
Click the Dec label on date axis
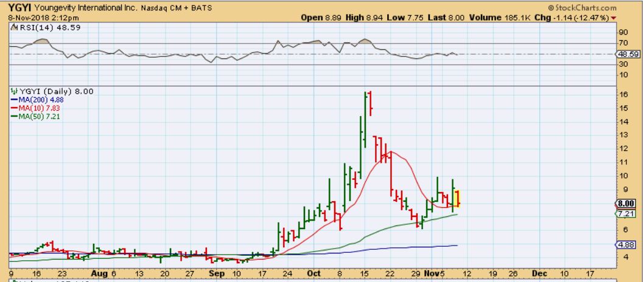click(539, 274)
